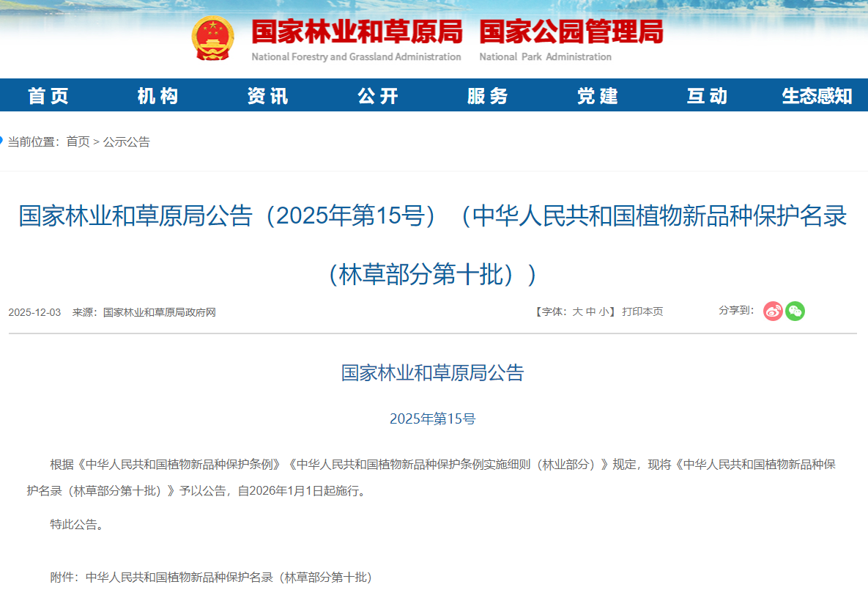Open the 机构 navigation menu item
Viewport: 868px width, 590px height.
tap(158, 95)
